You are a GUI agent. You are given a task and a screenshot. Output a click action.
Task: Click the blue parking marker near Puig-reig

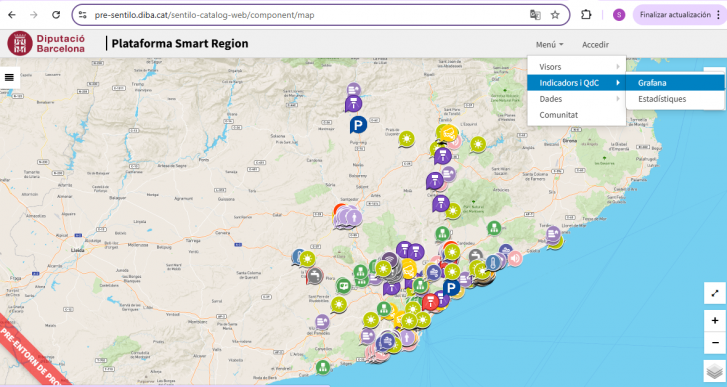[358, 124]
